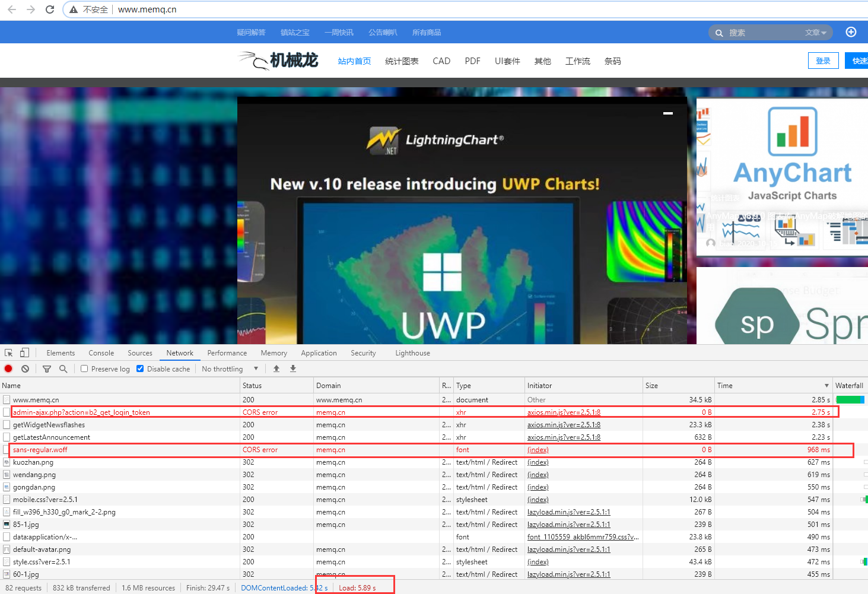Clear the network log
The height and width of the screenshot is (594, 868).
click(25, 369)
